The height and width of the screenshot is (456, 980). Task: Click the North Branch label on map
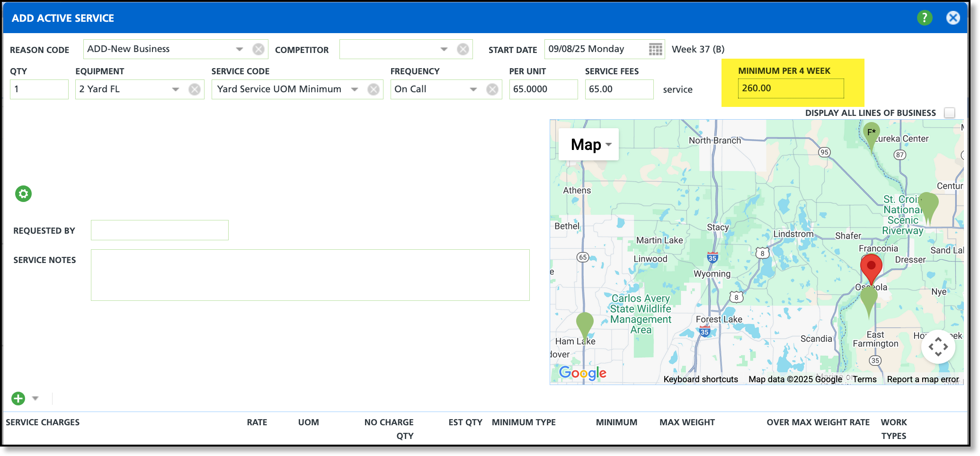(x=715, y=140)
